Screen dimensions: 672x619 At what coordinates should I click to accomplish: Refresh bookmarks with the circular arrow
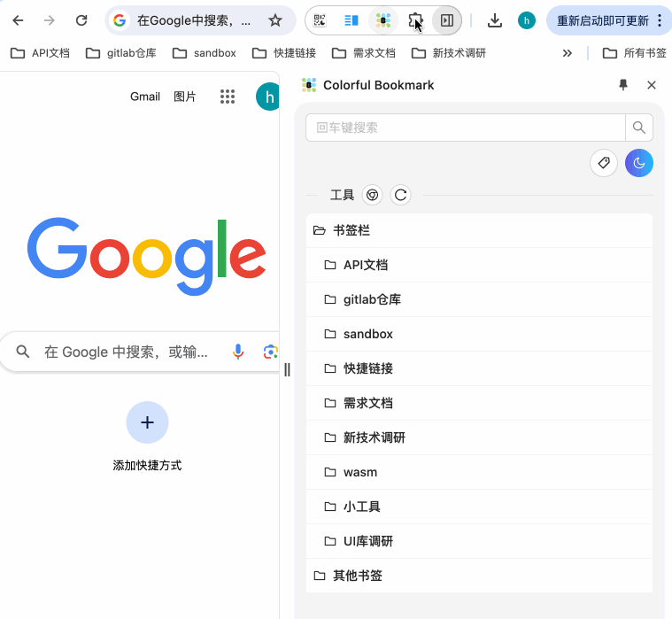pyautogui.click(x=401, y=195)
